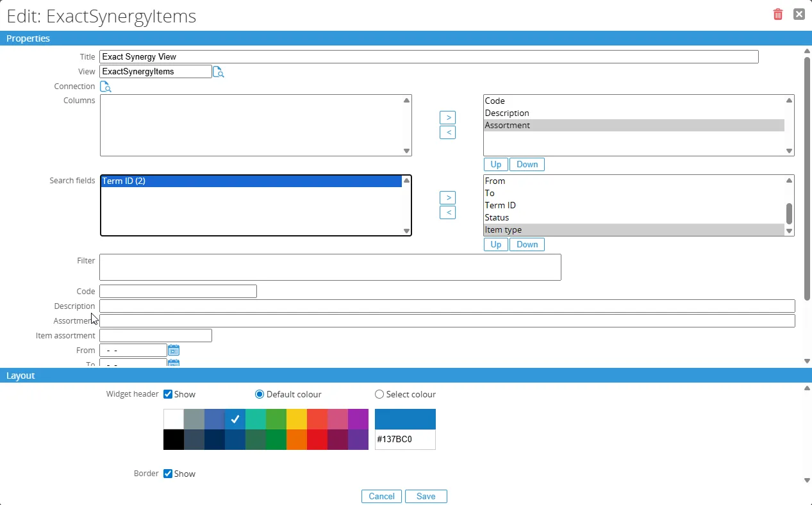Open the From date calendar picker
Screen dimensions: 812x505
coord(174,351)
